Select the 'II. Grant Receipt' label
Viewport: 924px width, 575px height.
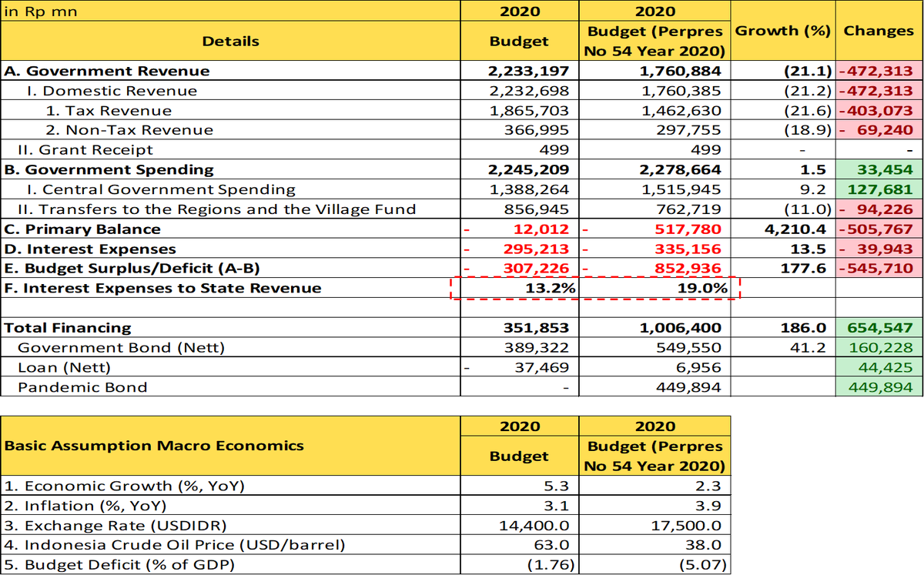click(x=85, y=150)
